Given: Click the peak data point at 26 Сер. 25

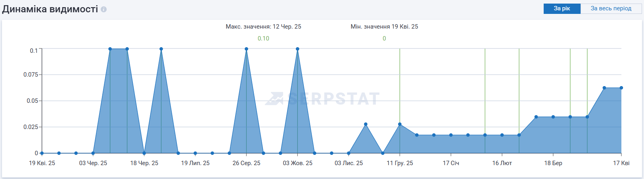Looking at the screenshot, I should point(246,49).
